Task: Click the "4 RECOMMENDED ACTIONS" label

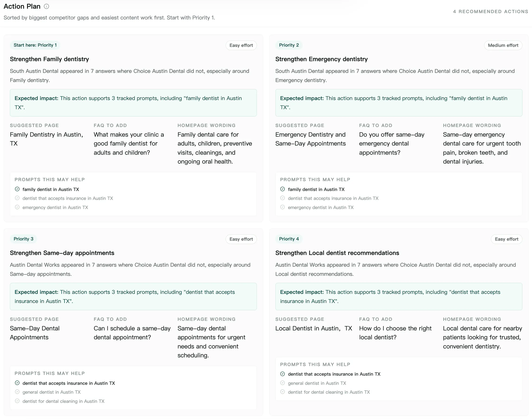Action: [x=490, y=11]
